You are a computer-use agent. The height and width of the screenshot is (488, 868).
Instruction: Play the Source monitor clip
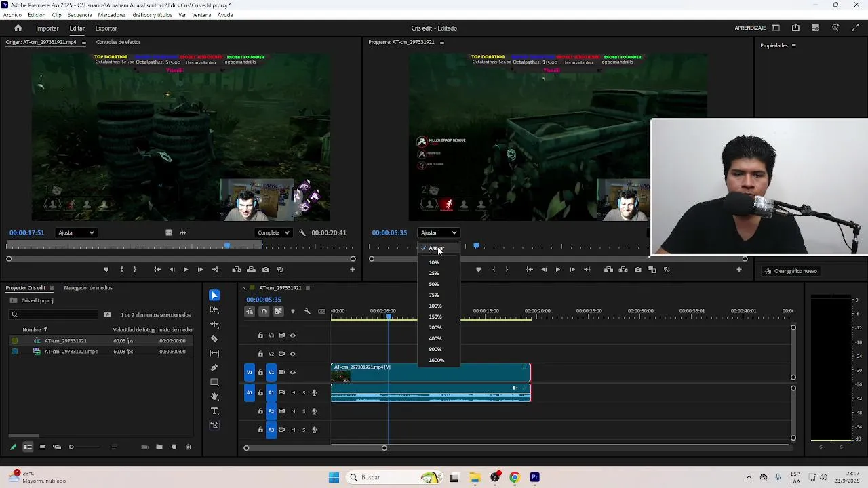185,270
